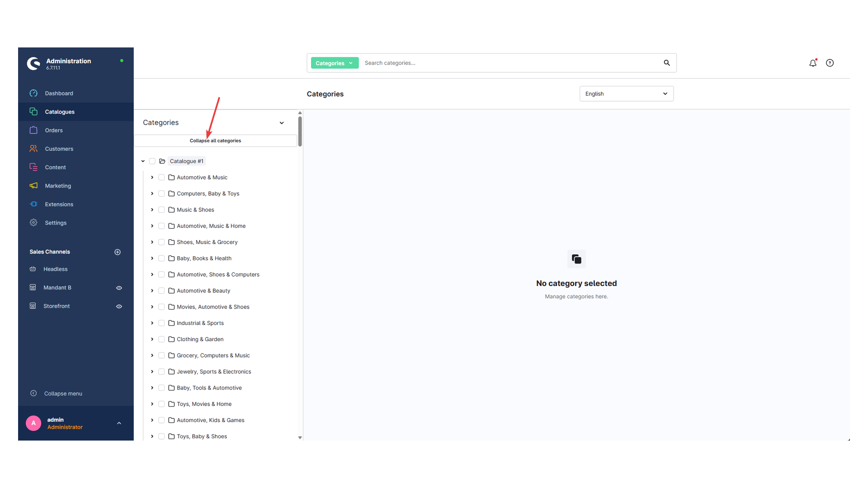Select the Automotive & Beauty category
Screen dimensions: 868x488
[203, 291]
